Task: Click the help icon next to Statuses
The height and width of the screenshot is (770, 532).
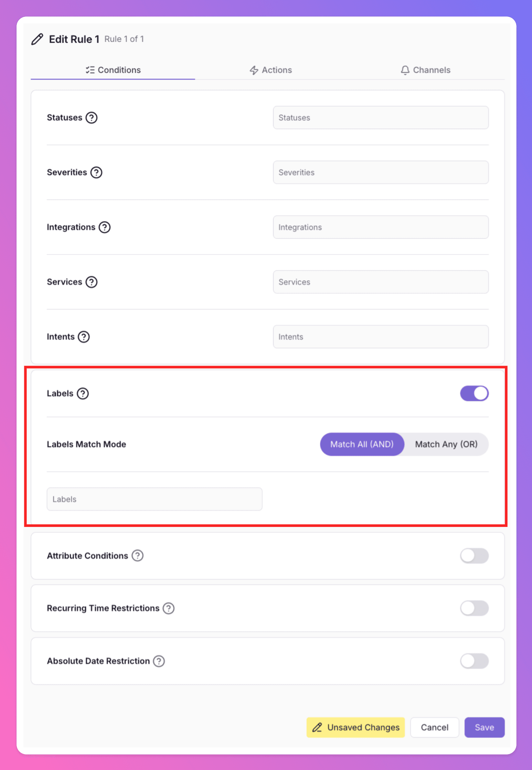Action: point(91,118)
